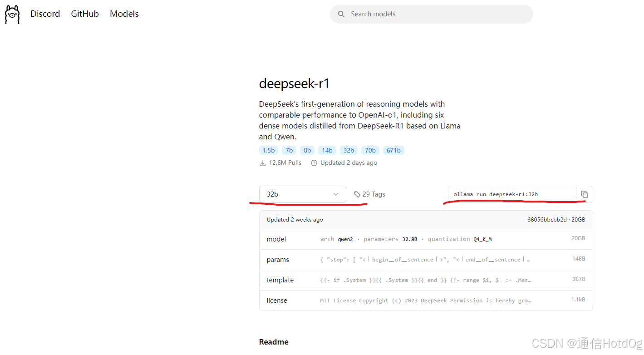This screenshot has width=644, height=355.
Task: Click the 32.8B parameters value
Action: coord(409,239)
